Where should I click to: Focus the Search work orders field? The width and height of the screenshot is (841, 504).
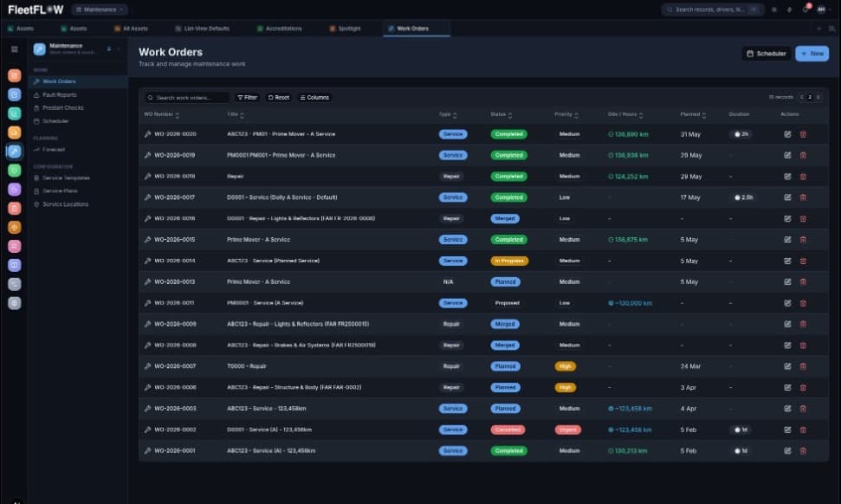[187, 98]
